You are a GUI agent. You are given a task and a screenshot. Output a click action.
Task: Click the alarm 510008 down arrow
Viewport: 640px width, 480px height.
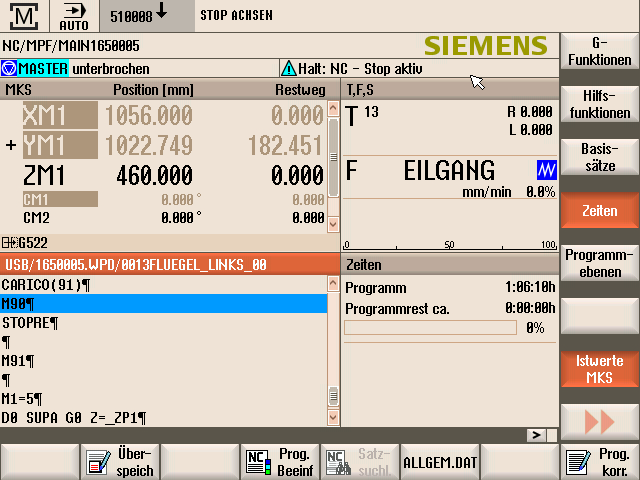click(161, 14)
